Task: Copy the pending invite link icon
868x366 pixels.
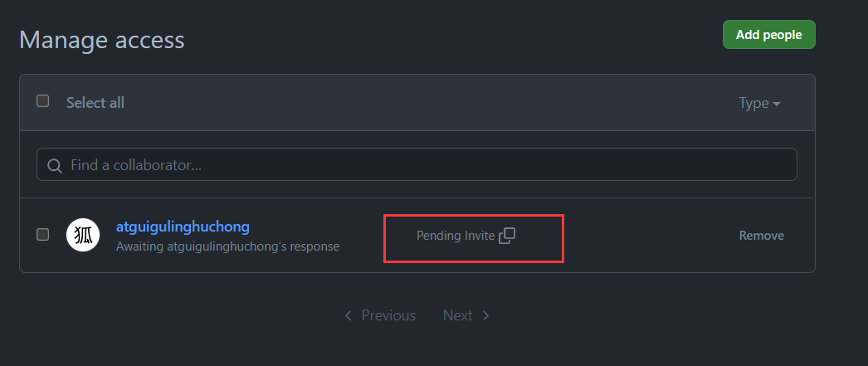Action: 507,236
